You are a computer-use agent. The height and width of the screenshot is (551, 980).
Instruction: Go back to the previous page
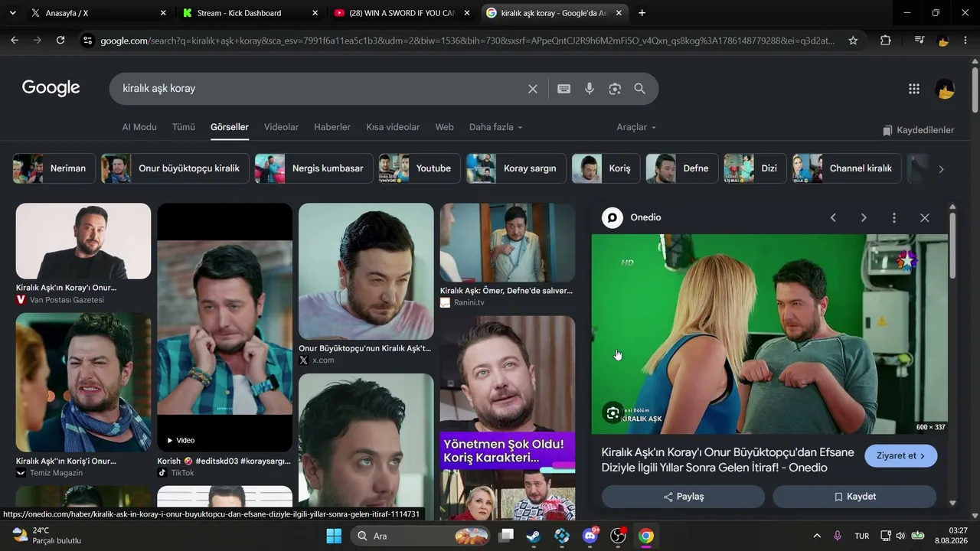(15, 41)
